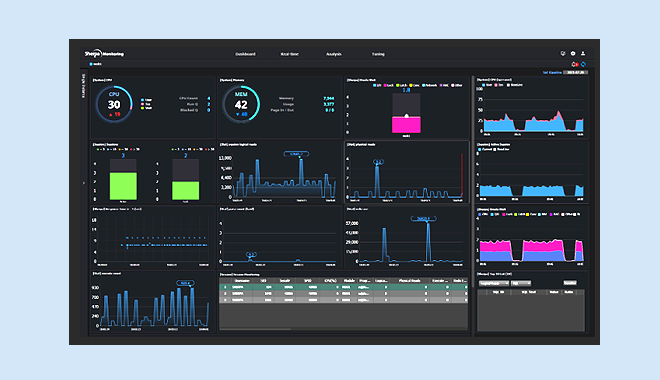This screenshot has height=380, width=660.
Task: Sort sessions by Physical Reads column header
Action: tap(410, 281)
